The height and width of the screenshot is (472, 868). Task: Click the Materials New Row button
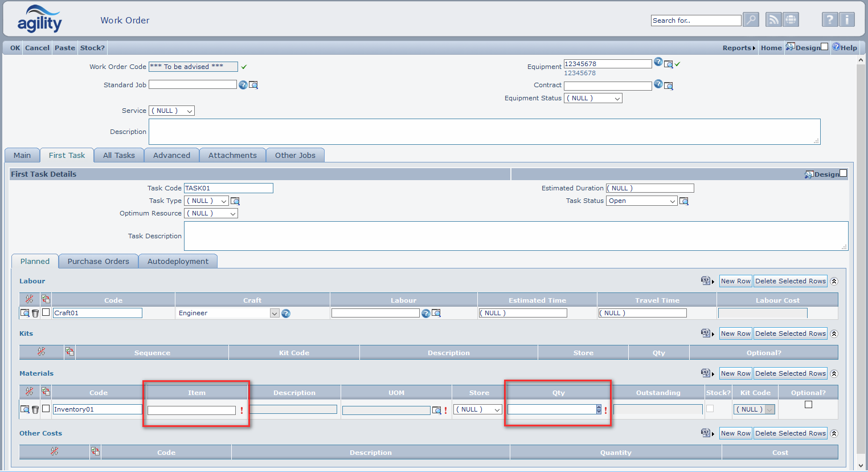pos(735,373)
